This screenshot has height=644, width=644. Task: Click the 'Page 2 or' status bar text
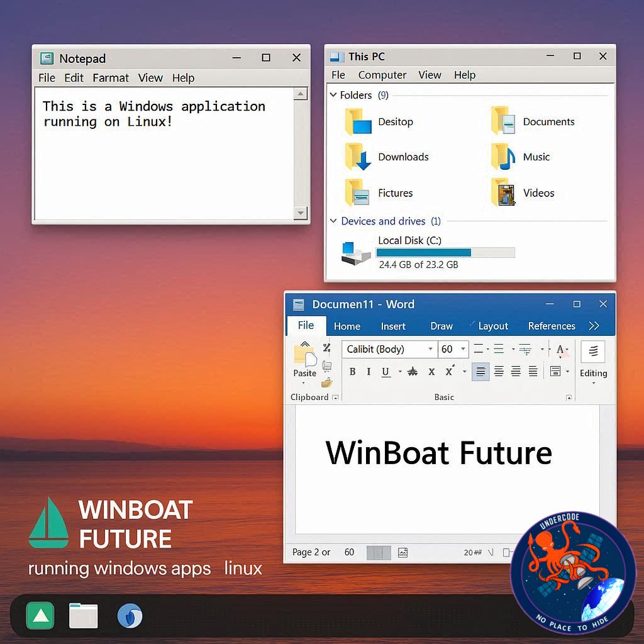pos(311,552)
